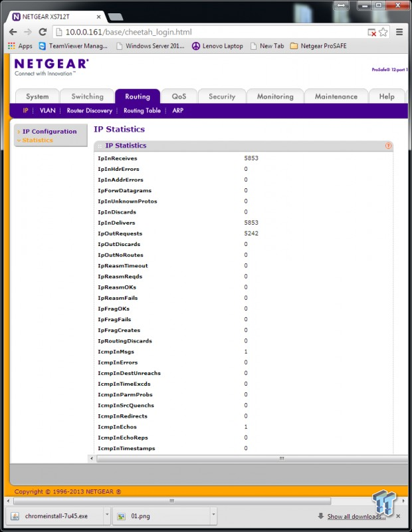The width and height of the screenshot is (412, 532).
Task: Click the IpFragCreates label
Action: tap(119, 330)
